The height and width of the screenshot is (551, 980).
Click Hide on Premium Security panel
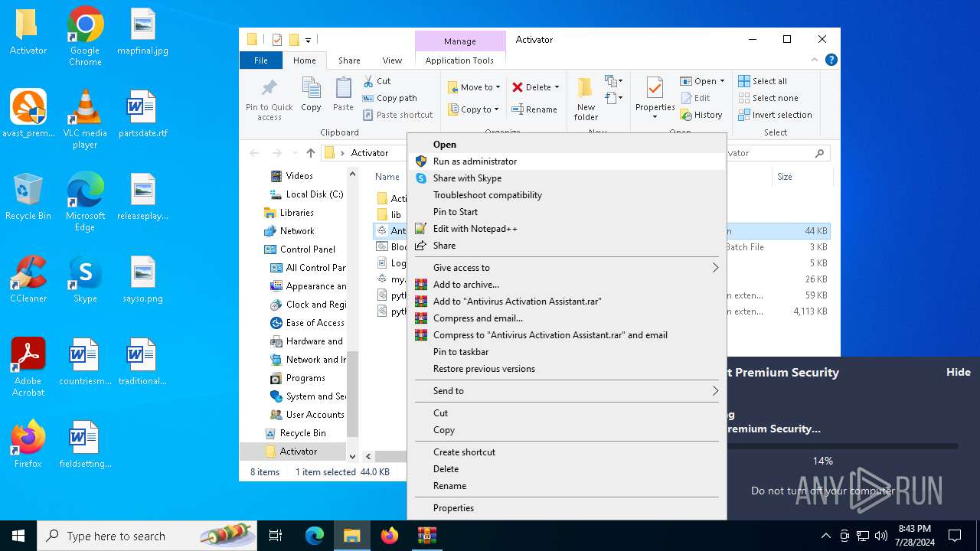pos(958,372)
